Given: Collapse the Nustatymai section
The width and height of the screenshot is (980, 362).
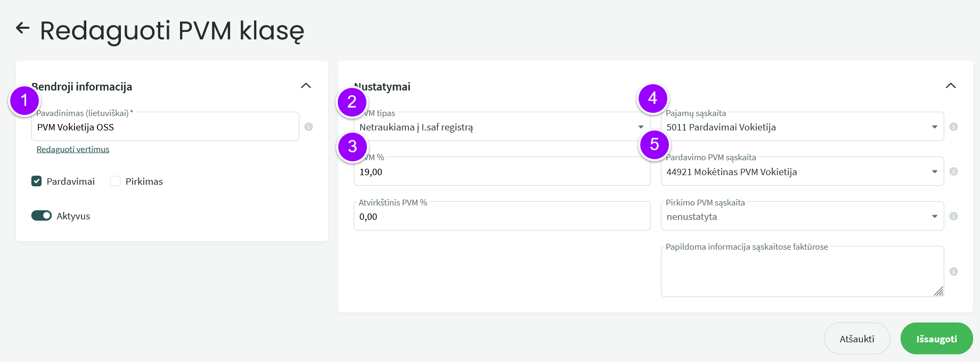Looking at the screenshot, I should (951, 86).
